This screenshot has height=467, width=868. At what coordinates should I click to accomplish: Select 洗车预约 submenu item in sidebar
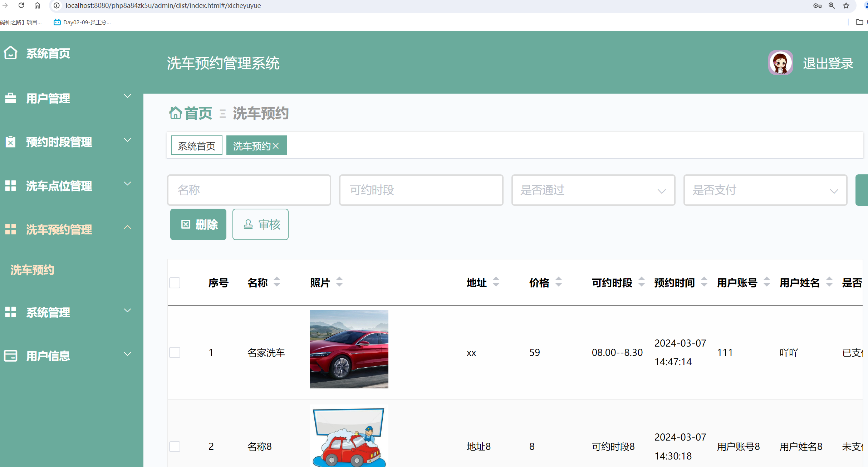point(32,270)
